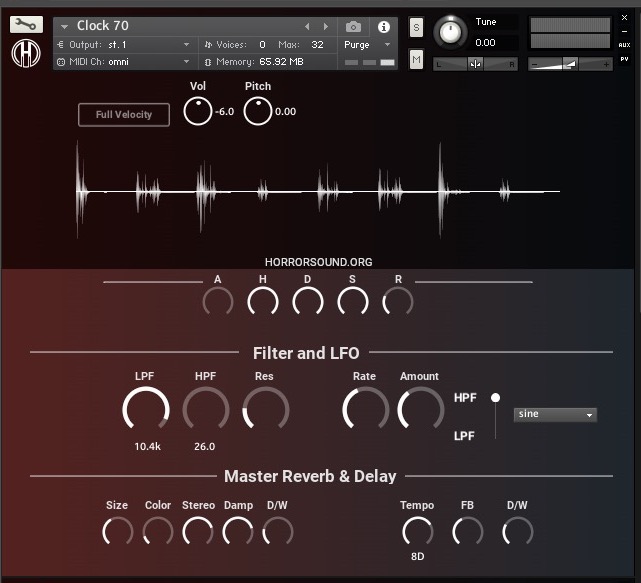Toggle the Solo S button

416,27
